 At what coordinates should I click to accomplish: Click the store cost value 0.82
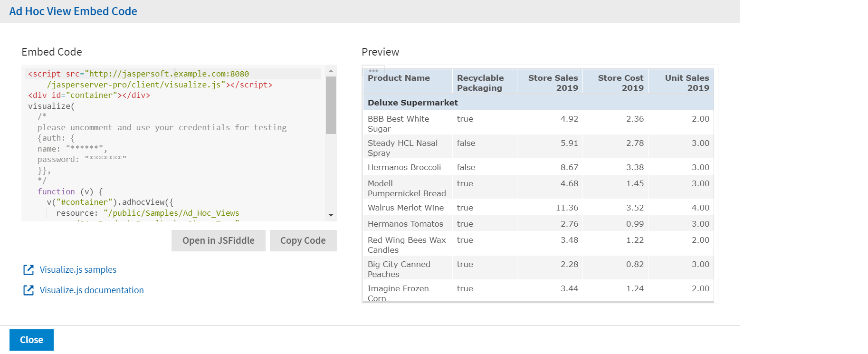pos(635,264)
